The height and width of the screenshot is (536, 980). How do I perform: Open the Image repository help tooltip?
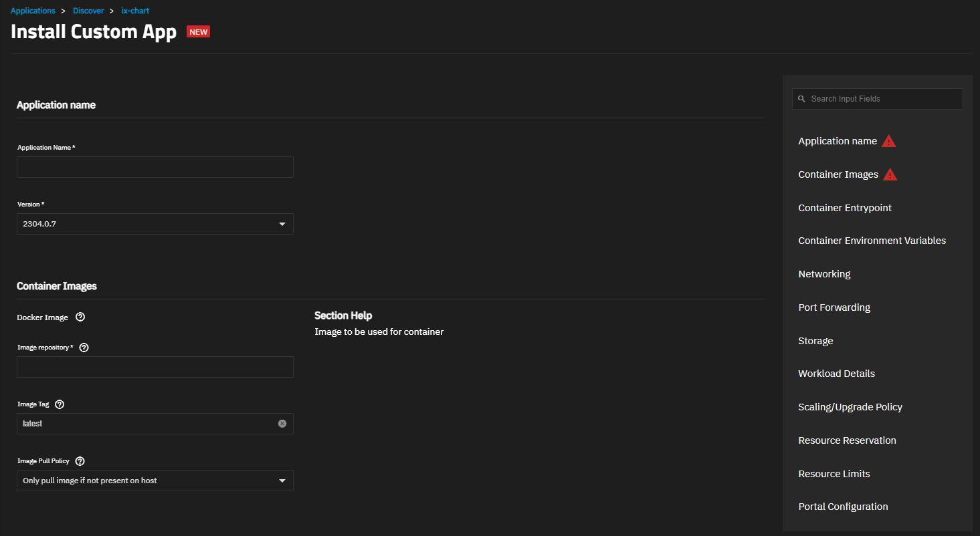pyautogui.click(x=84, y=348)
